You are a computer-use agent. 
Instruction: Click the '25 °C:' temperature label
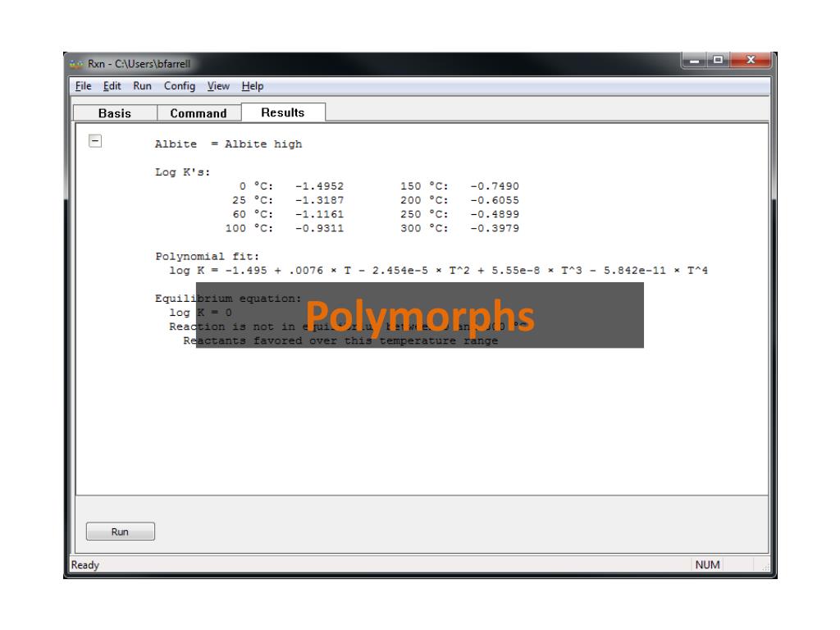253,200
